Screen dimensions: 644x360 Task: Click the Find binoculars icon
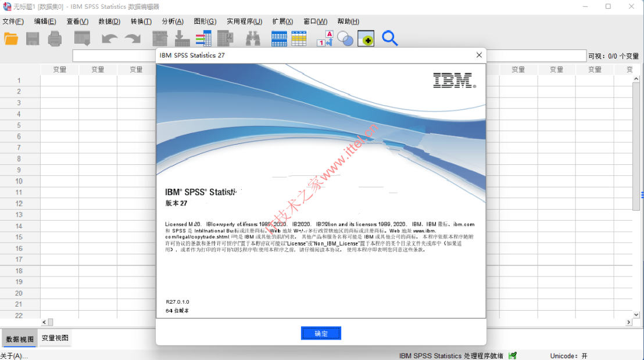click(x=253, y=38)
